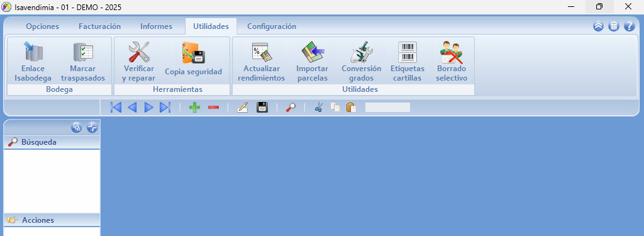
Task: Click the paste clipboard icon
Action: click(x=351, y=108)
